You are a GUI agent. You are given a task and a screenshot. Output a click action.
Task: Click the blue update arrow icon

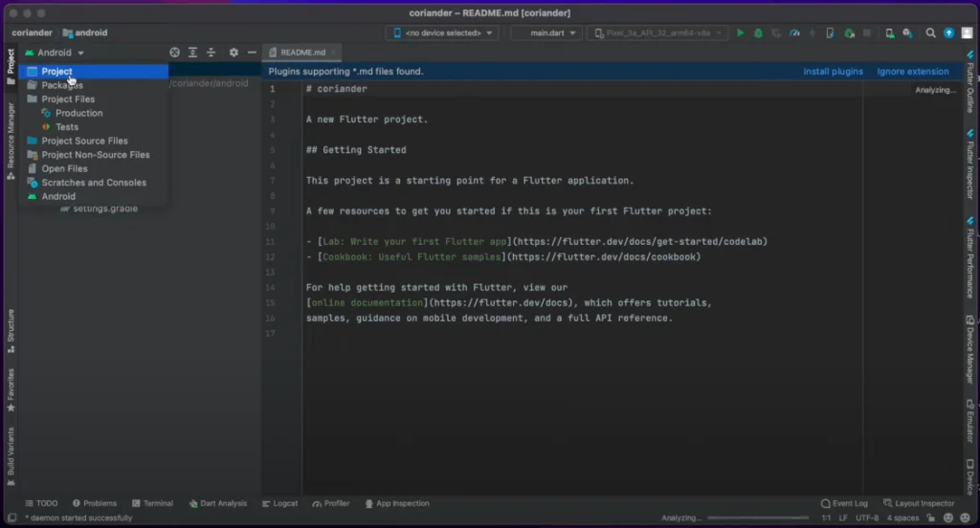pyautogui.click(x=948, y=33)
